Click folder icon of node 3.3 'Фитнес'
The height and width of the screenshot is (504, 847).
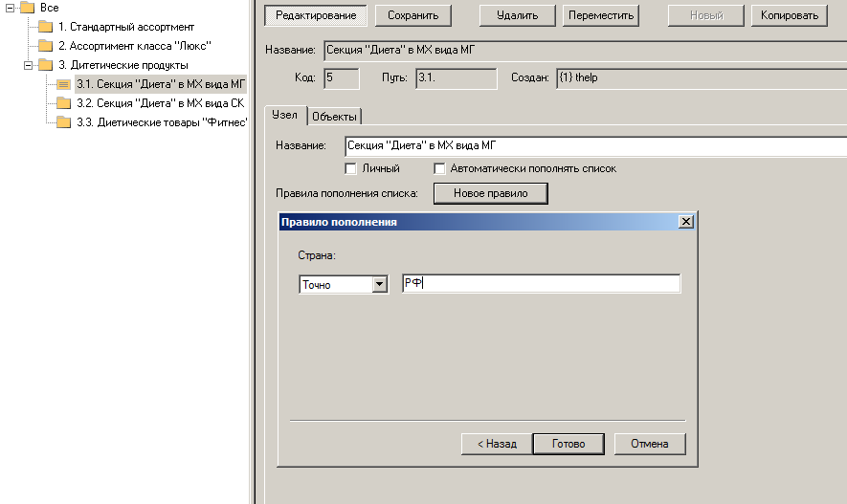(64, 122)
